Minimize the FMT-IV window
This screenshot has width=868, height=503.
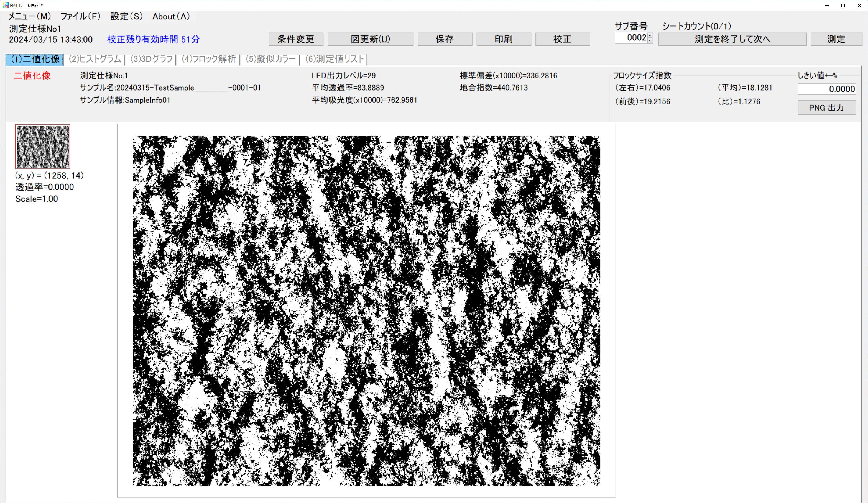pos(827,5)
